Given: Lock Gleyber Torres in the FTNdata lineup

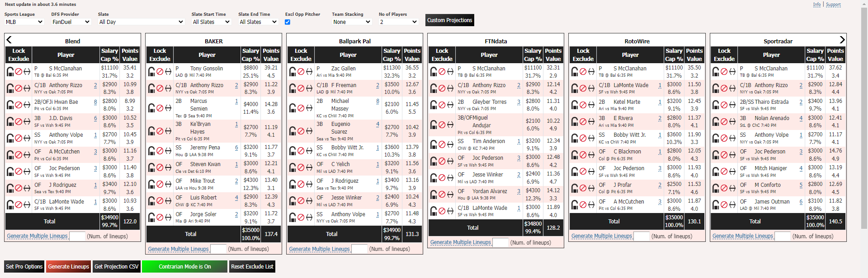Looking at the screenshot, I should 433,105.
